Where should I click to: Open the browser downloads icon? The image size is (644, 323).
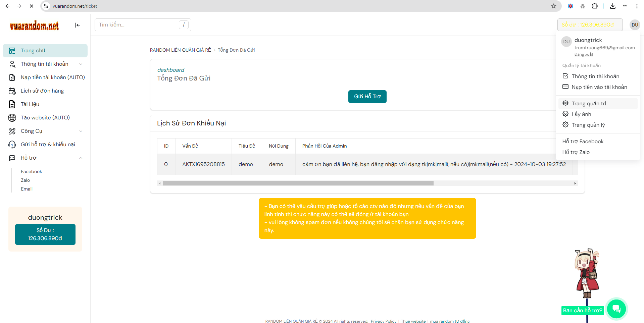[x=612, y=6]
